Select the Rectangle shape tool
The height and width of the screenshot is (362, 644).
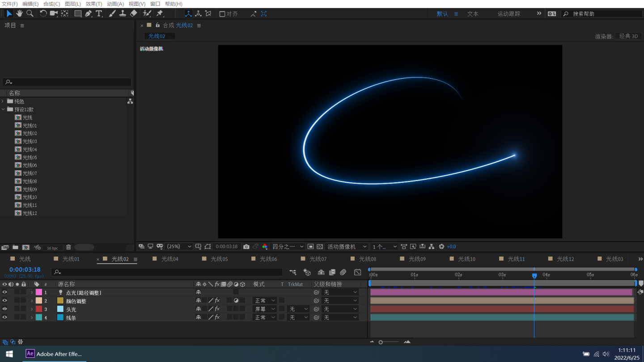point(78,14)
